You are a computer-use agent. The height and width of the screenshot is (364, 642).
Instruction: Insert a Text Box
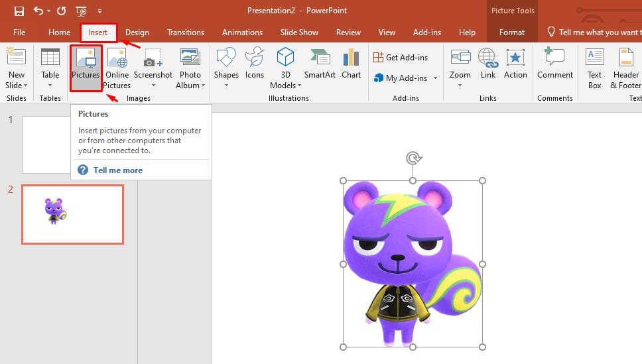[x=594, y=68]
